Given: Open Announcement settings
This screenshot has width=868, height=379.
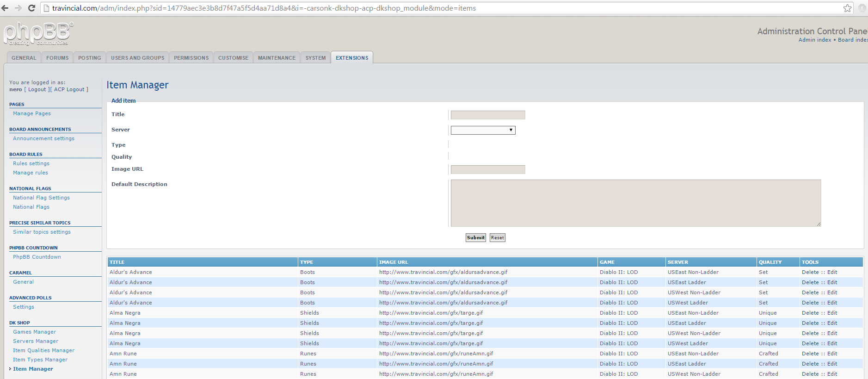Looking at the screenshot, I should [43, 138].
